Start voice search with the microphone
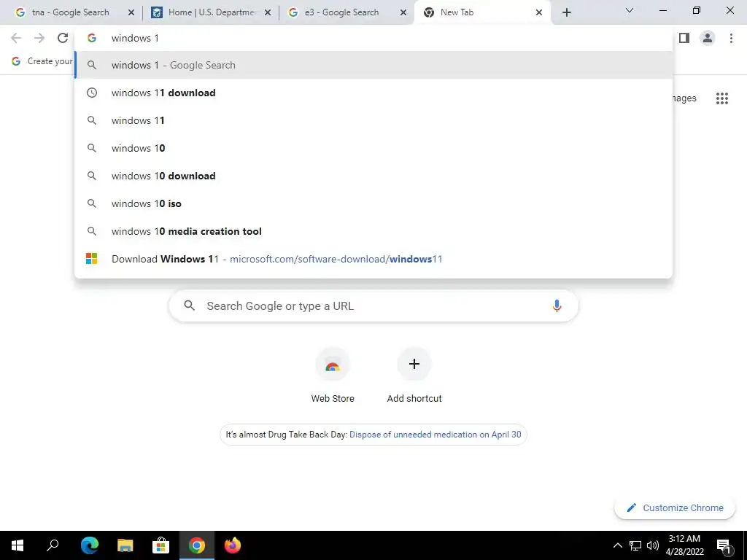Screen dimensions: 747x560 pos(557,306)
